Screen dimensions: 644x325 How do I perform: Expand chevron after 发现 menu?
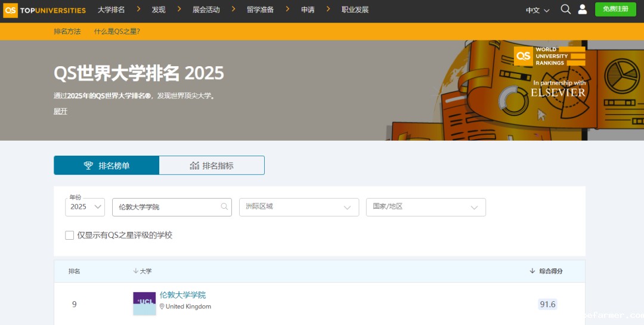[x=179, y=8]
